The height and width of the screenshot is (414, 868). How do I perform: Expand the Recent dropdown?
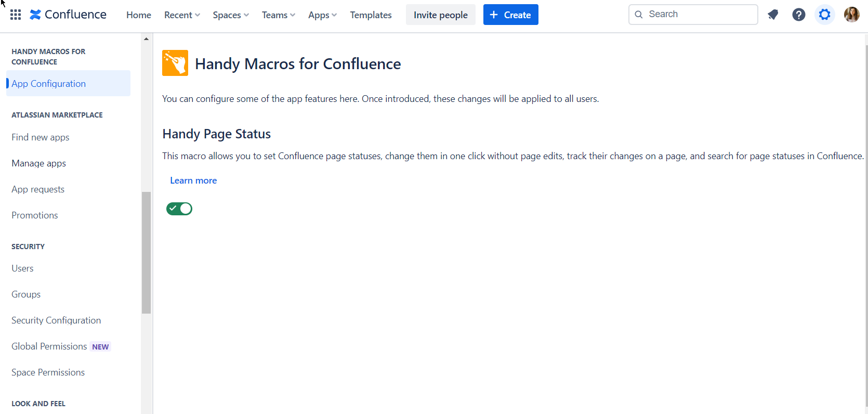(x=182, y=15)
